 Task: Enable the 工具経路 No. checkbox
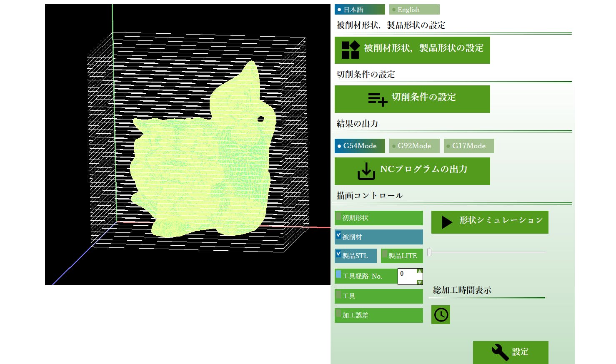pyautogui.click(x=338, y=274)
